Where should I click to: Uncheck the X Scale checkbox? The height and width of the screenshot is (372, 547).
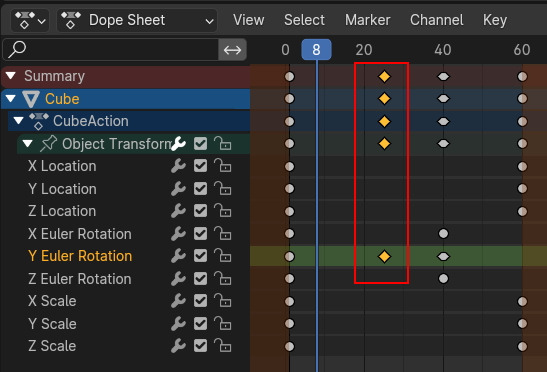[x=200, y=301]
